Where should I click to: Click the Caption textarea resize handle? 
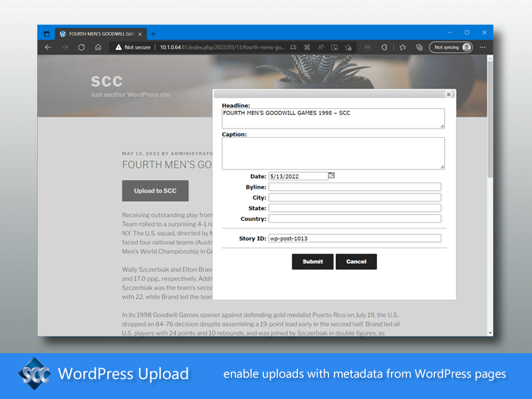[442, 167]
